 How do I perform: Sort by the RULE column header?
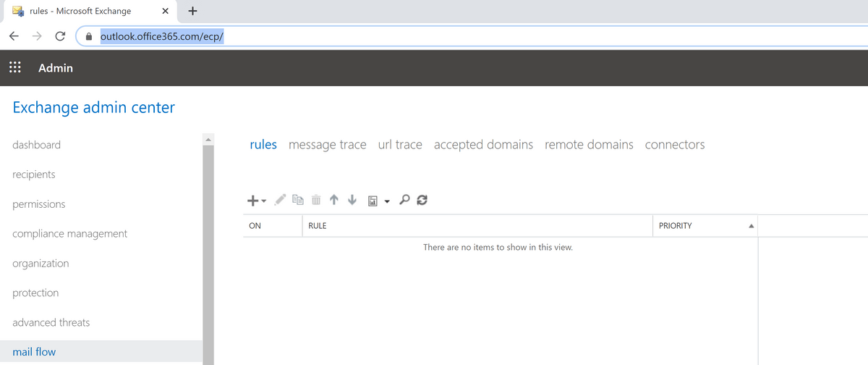click(477, 226)
